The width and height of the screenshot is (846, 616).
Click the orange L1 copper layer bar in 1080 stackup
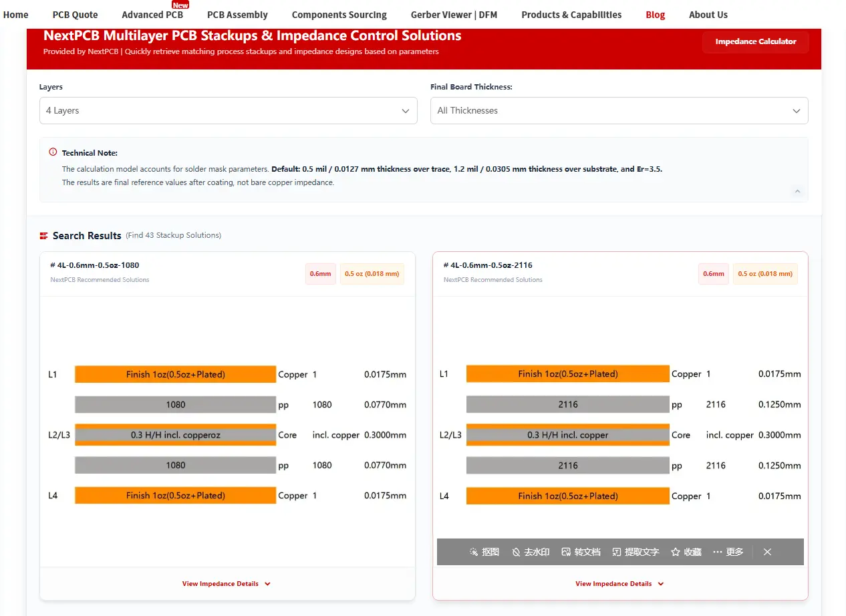point(175,374)
